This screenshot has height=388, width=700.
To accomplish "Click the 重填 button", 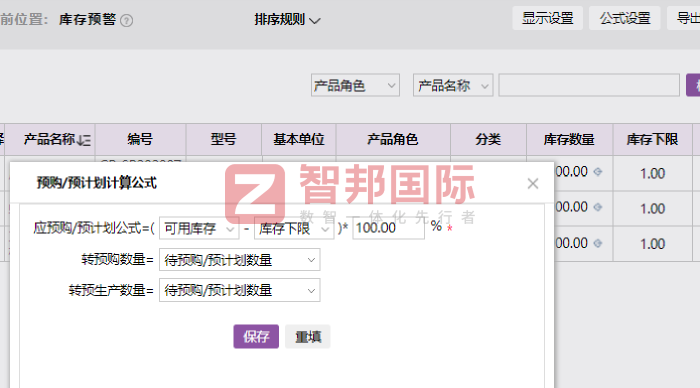I will (x=308, y=337).
